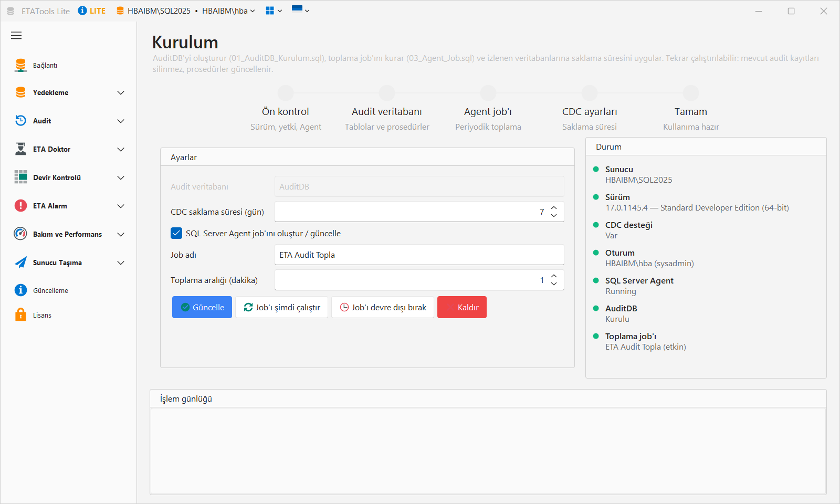Select the Agent job'ı step

(488, 109)
